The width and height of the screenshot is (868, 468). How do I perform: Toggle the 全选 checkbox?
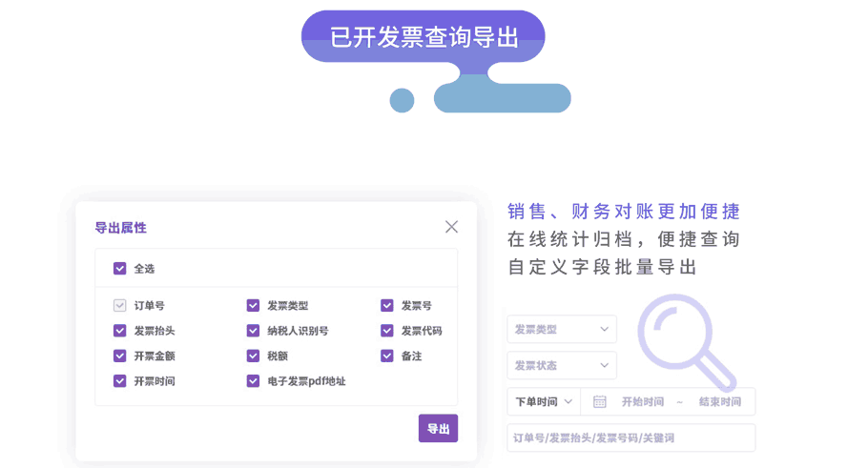[119, 269]
